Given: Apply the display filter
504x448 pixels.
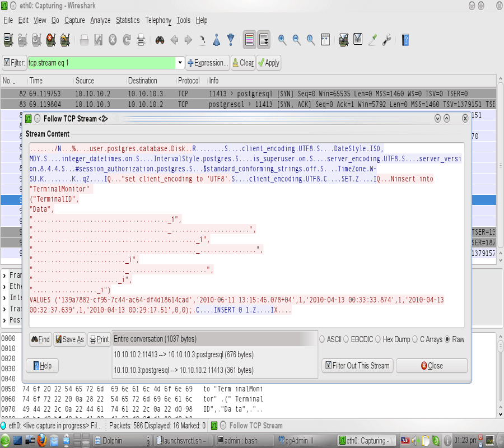Looking at the screenshot, I should (x=269, y=63).
